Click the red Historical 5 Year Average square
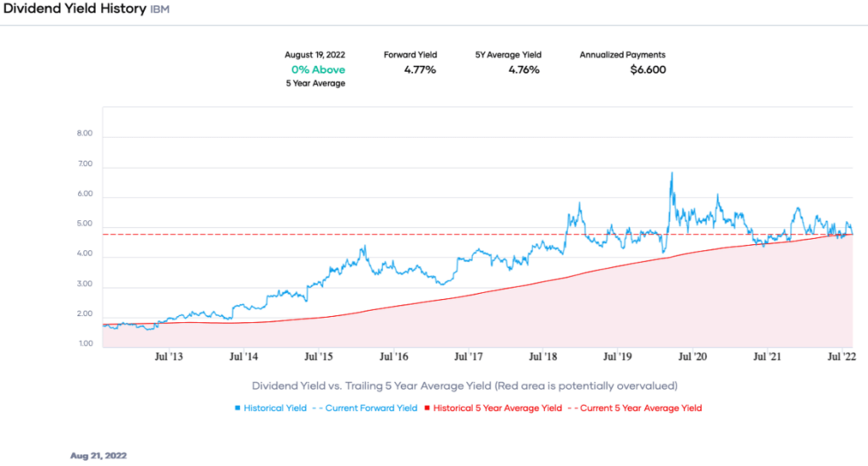 427,408
